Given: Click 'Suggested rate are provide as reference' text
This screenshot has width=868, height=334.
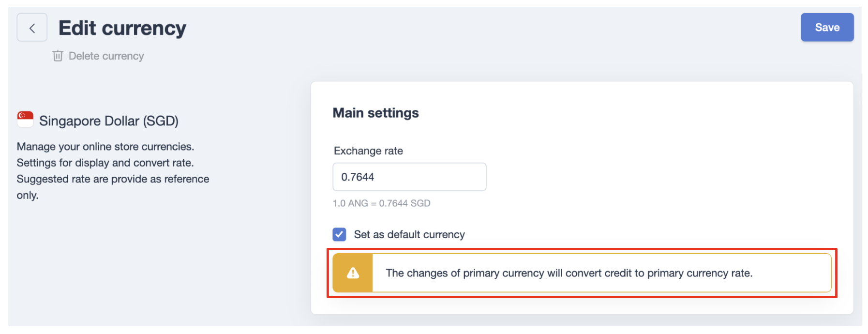Looking at the screenshot, I should pyautogui.click(x=113, y=179).
